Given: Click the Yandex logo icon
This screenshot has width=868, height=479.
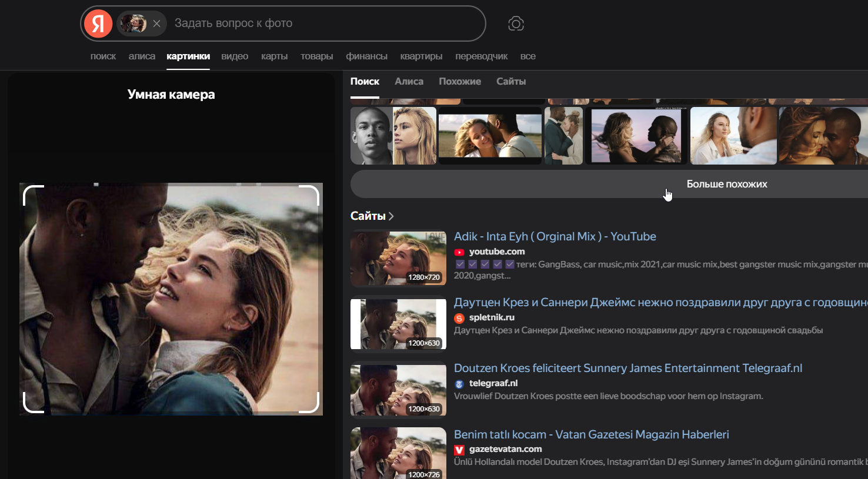Looking at the screenshot, I should point(98,24).
